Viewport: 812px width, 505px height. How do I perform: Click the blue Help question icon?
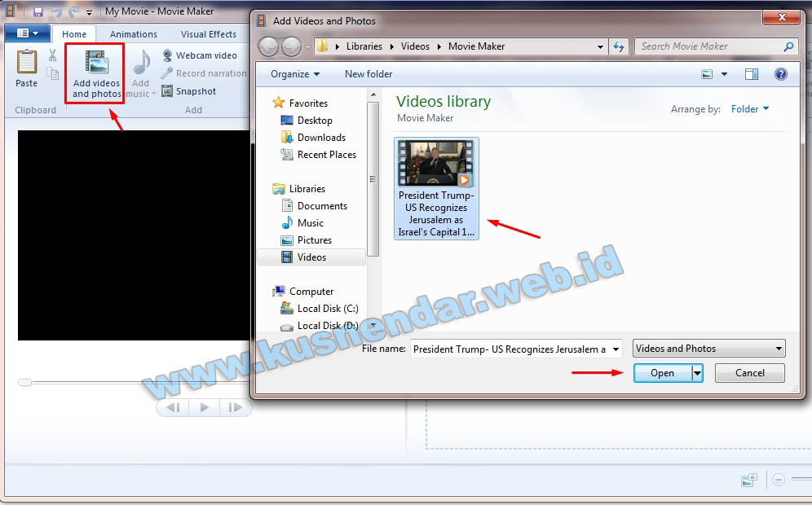(780, 74)
